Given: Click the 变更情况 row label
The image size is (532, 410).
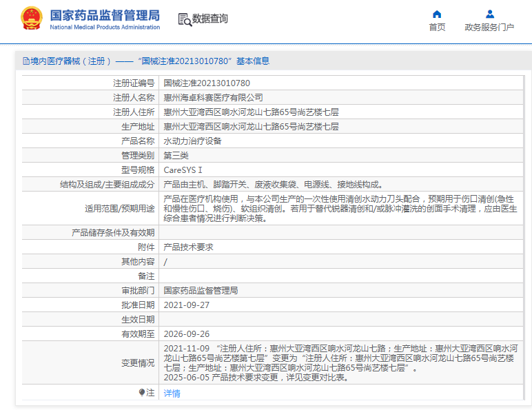Looking at the screenshot, I should point(138,363).
